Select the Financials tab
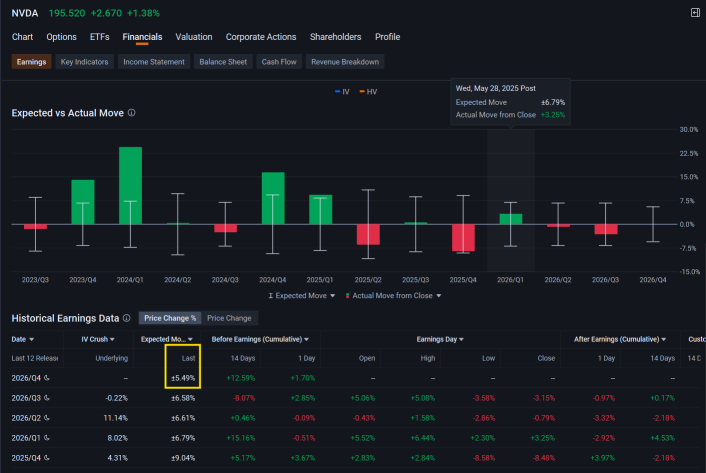 pyautogui.click(x=142, y=37)
